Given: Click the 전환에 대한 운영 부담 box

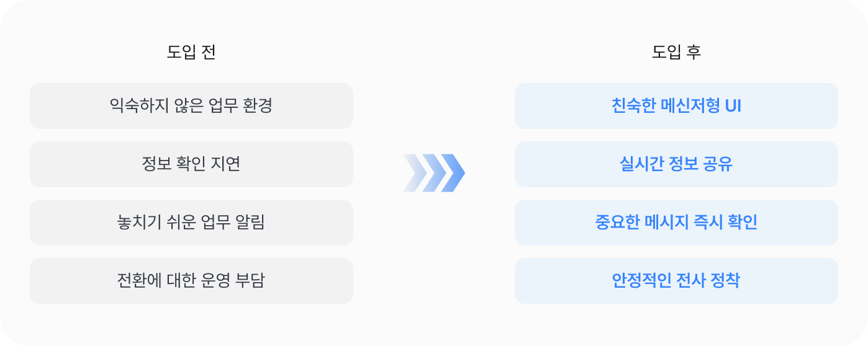Looking at the screenshot, I should [191, 281].
